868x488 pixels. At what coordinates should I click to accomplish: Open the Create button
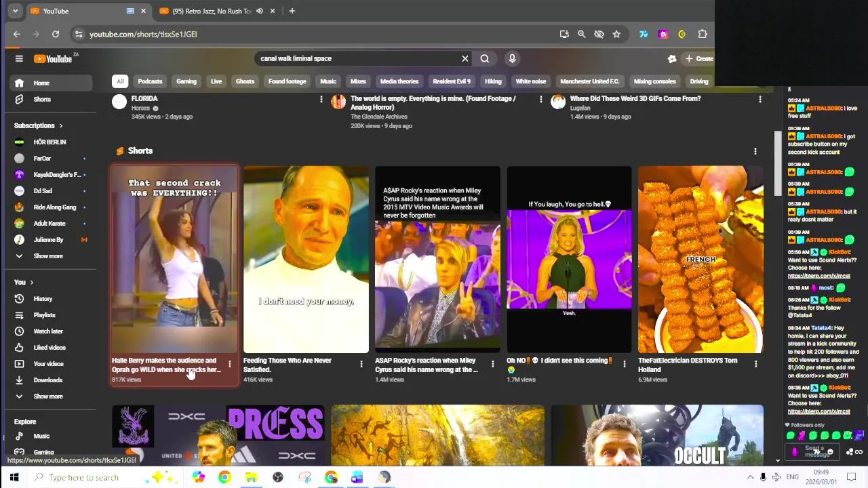[x=699, y=59]
